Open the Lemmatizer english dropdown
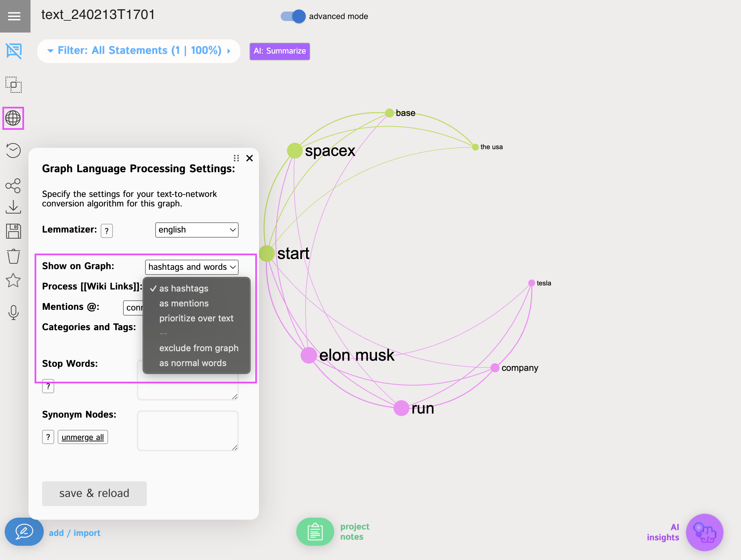Viewport: 741px width, 560px height. point(197,230)
